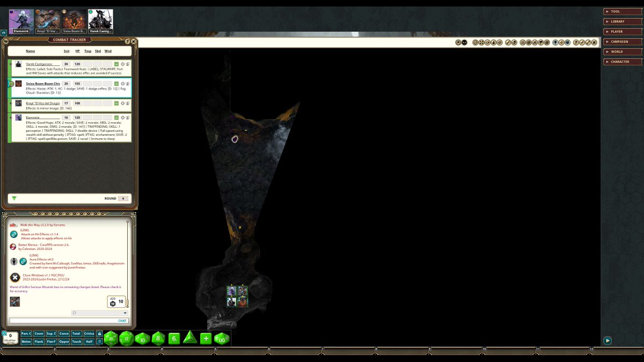The width and height of the screenshot is (644, 362).
Task: Click the targeting icon on Varek's row
Action: pyautogui.click(x=123, y=64)
